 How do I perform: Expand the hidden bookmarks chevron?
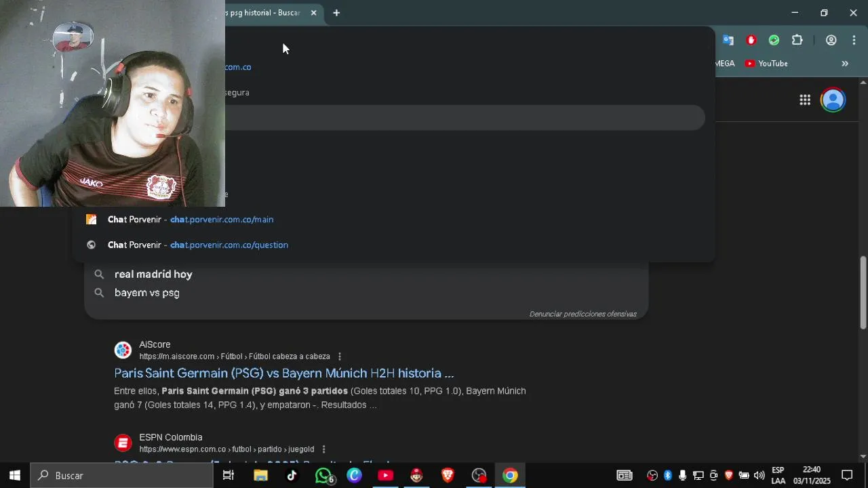click(845, 64)
